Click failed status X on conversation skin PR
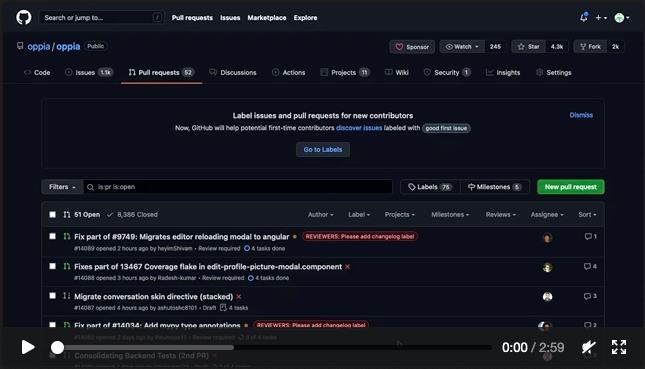Screen dimensions: 645x369 [x=239, y=297]
